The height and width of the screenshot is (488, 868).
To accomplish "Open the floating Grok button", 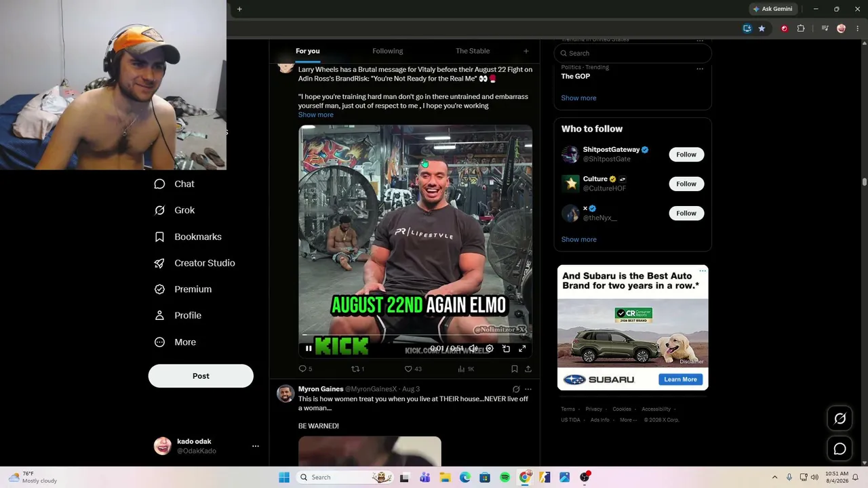I will pos(840,419).
